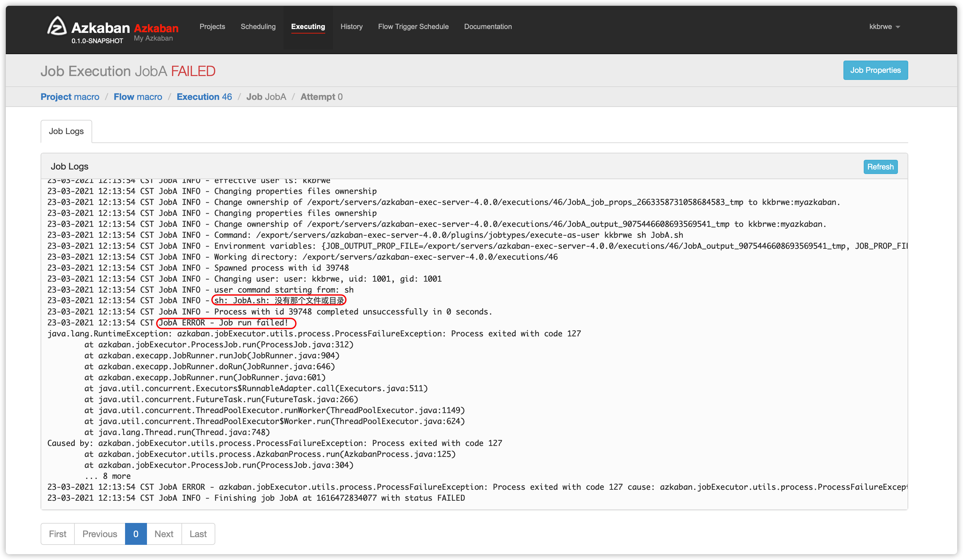The height and width of the screenshot is (560, 963).
Task: Click the 'Job Logs' panel heading
Action: pyautogui.click(x=70, y=166)
